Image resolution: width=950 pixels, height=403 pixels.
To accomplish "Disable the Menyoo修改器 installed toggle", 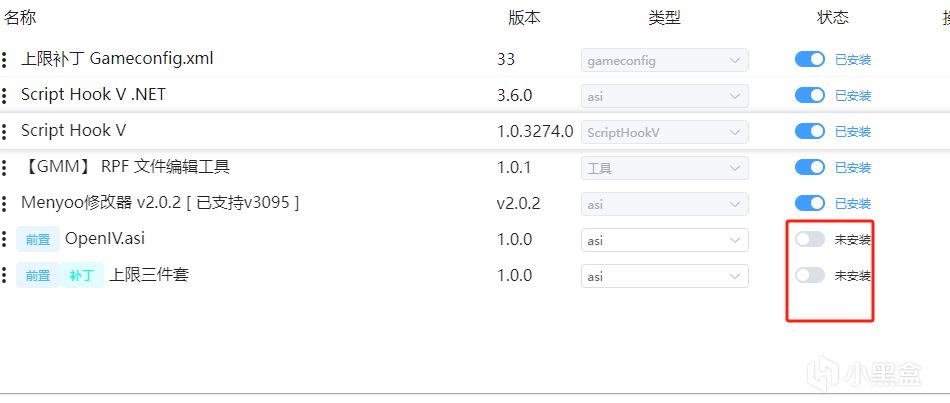I will pyautogui.click(x=809, y=204).
